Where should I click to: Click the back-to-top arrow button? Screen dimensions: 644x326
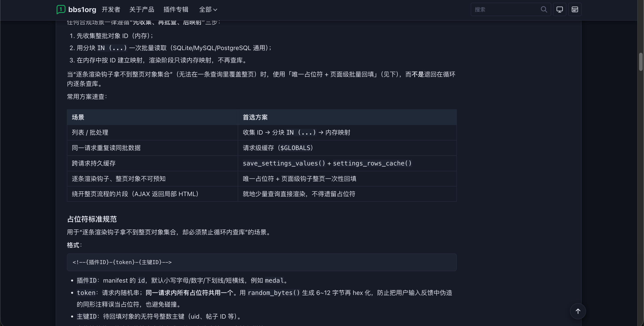578,311
